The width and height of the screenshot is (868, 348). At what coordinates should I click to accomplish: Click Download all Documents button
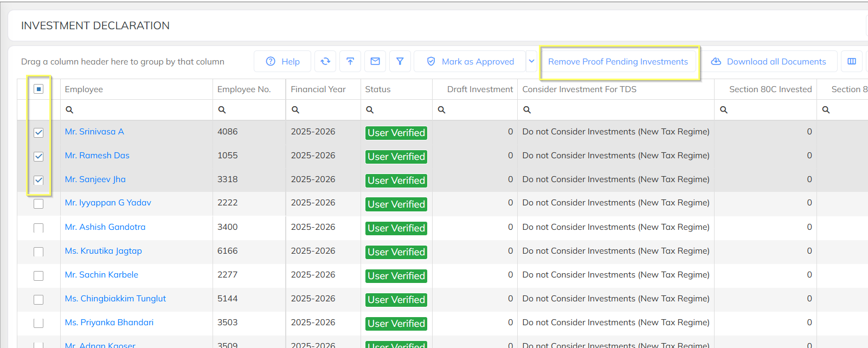[769, 62]
